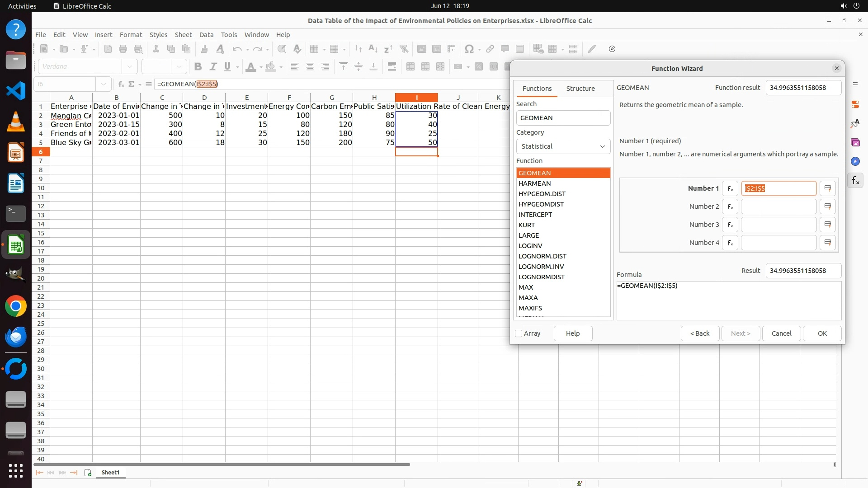Switch to the Structure tab

580,89
